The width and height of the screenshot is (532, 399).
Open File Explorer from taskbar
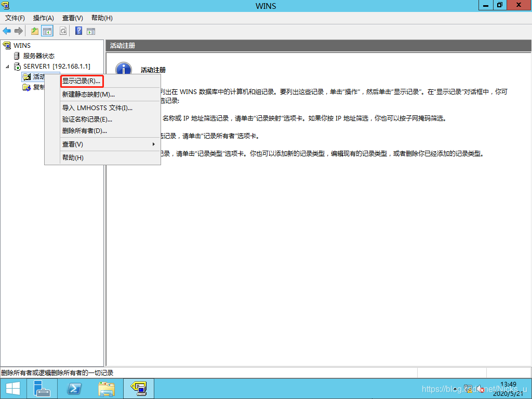point(106,389)
